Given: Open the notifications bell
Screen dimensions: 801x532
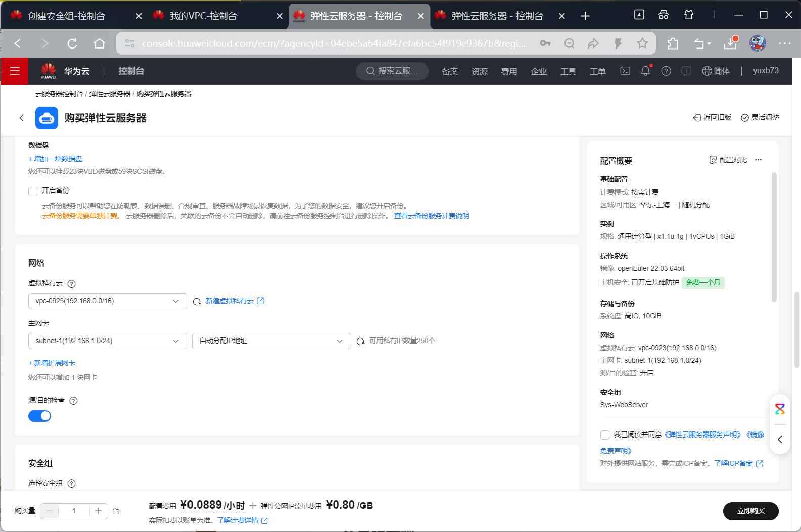Looking at the screenshot, I should [645, 71].
